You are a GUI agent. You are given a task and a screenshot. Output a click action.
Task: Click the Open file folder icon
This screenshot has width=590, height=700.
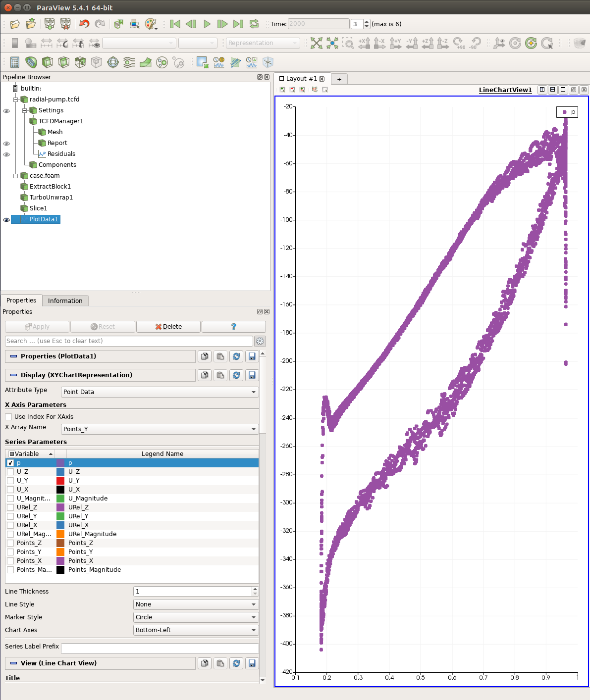click(x=15, y=24)
